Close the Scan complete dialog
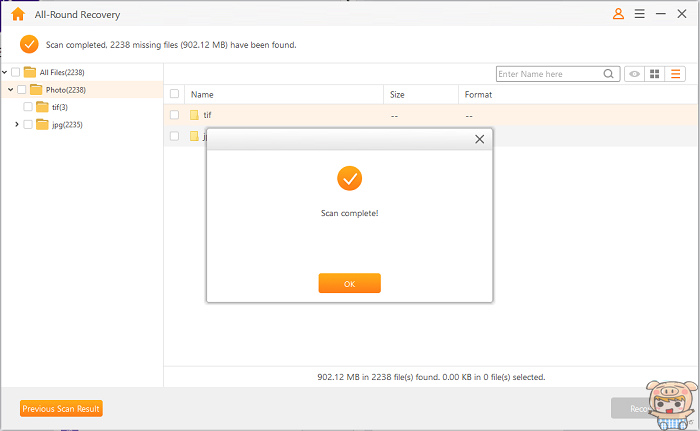The height and width of the screenshot is (431, 700). (479, 139)
